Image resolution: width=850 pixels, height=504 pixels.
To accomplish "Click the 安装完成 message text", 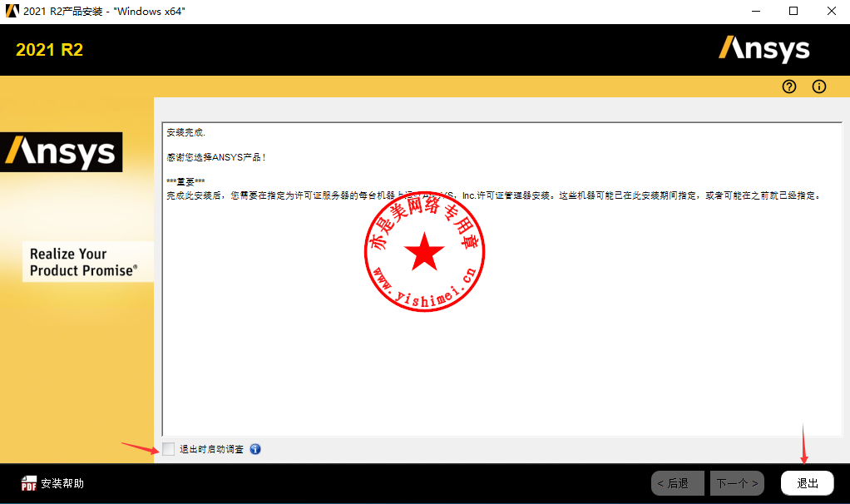I will coord(186,132).
